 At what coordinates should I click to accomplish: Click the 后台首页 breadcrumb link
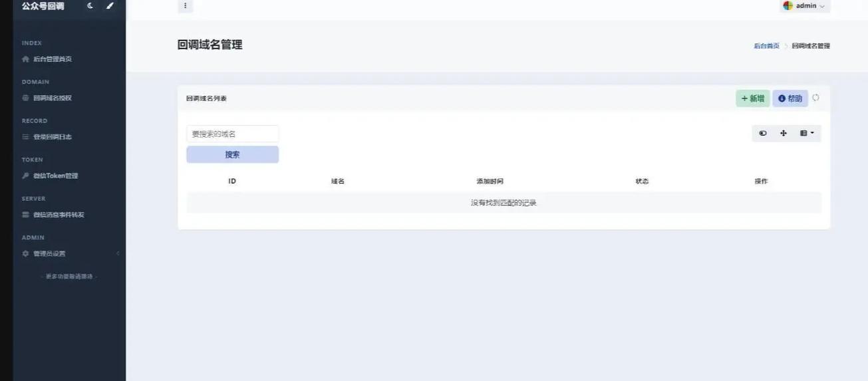point(766,46)
